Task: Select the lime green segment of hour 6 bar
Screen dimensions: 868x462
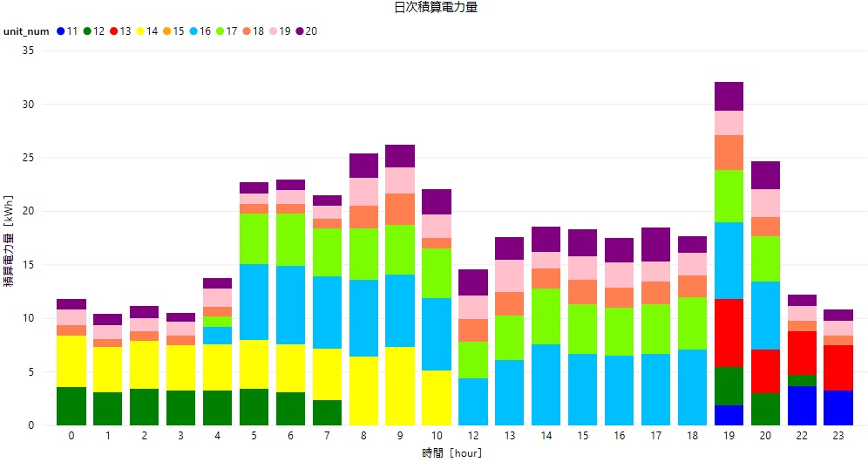Action: tap(290, 240)
